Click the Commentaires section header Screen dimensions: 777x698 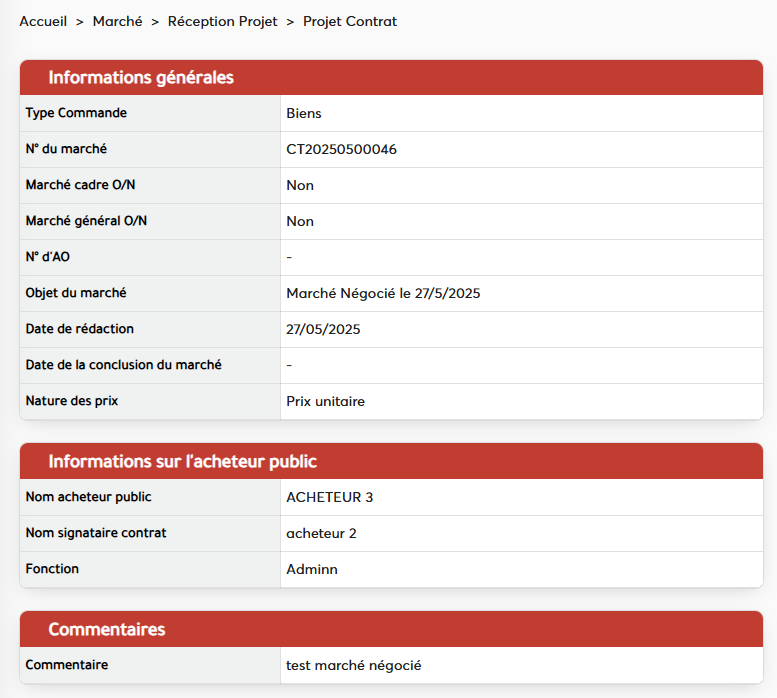click(107, 629)
